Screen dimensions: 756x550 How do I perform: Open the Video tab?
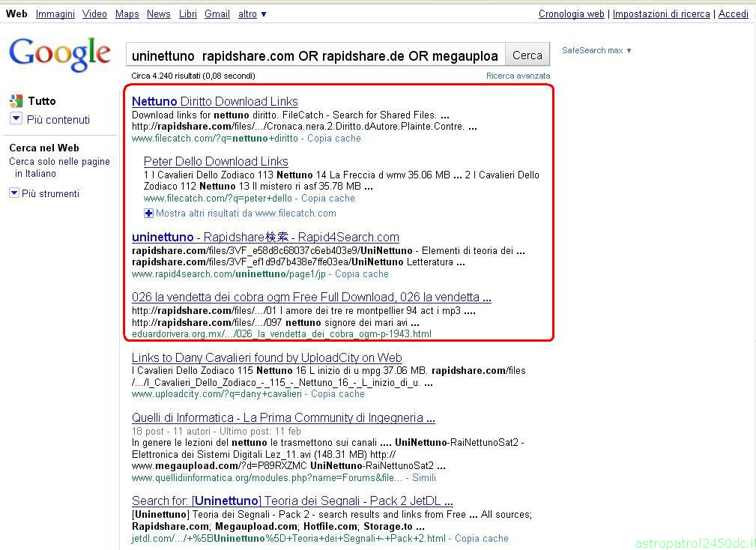(x=94, y=14)
